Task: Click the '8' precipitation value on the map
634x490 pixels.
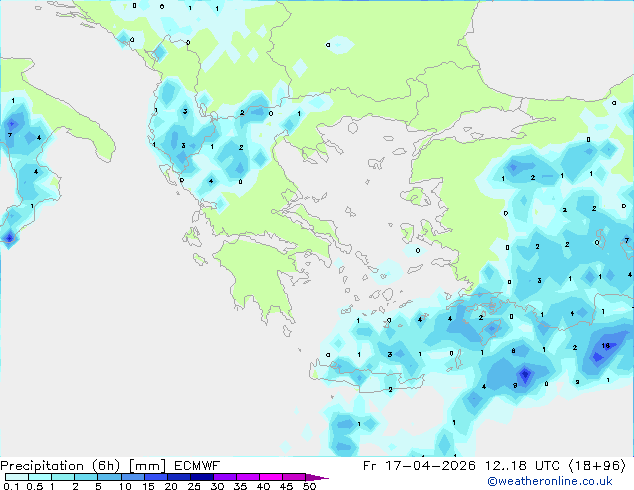Action: pos(513,351)
